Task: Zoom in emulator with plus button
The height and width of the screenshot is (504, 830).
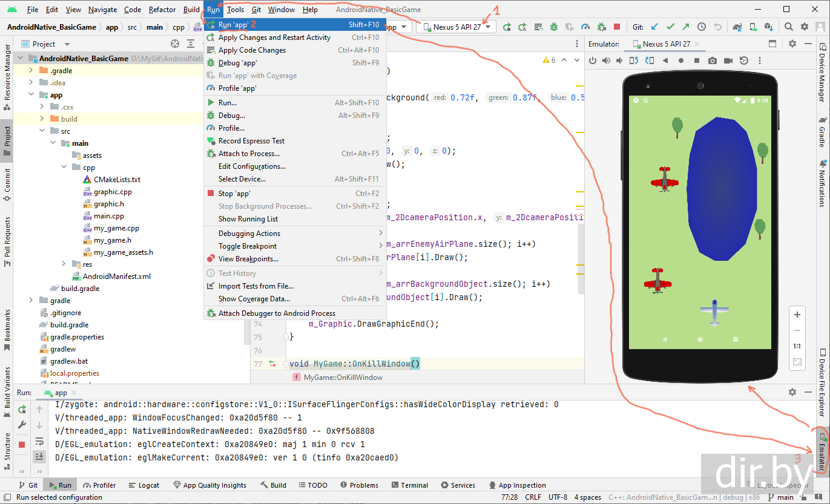Action: pyautogui.click(x=797, y=315)
